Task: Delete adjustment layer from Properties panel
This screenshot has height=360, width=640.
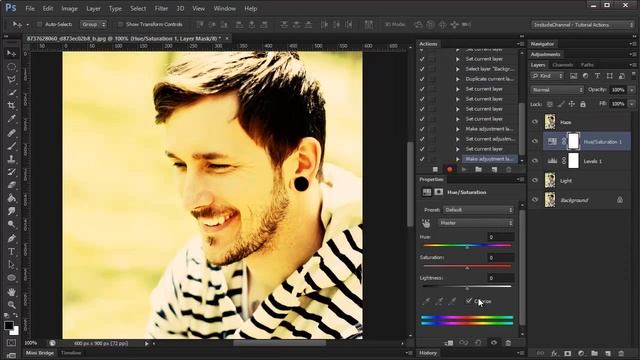Action: click(x=508, y=343)
